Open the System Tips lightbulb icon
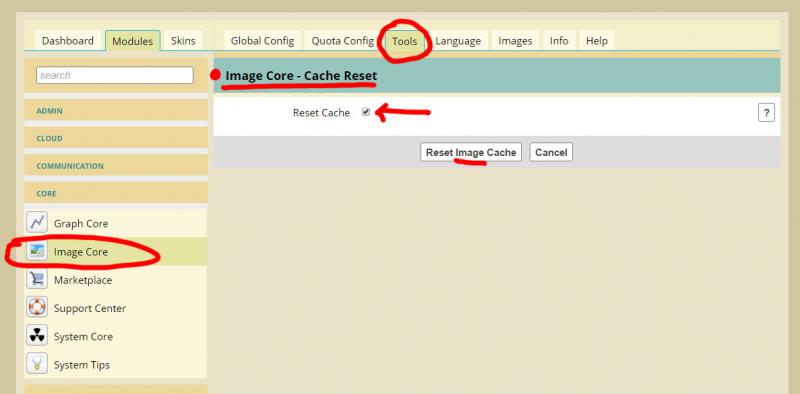 pos(37,363)
